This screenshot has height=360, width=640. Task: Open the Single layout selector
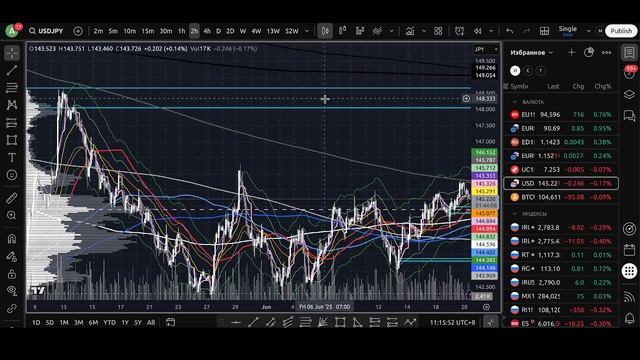point(568,31)
